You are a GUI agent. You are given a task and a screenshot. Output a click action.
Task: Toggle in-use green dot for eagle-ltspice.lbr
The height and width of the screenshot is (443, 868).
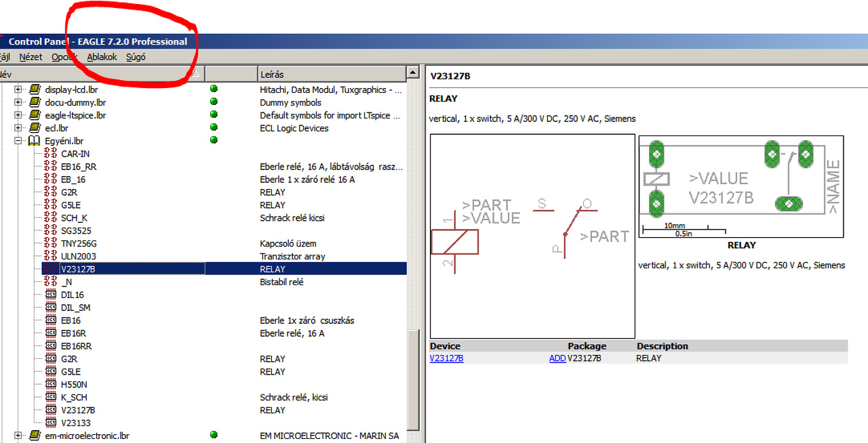(214, 114)
